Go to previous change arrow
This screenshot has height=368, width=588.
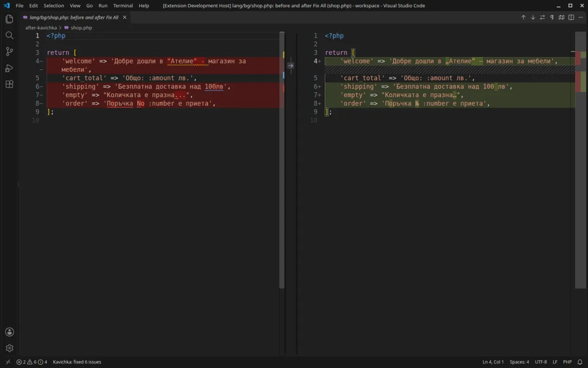coord(523,17)
